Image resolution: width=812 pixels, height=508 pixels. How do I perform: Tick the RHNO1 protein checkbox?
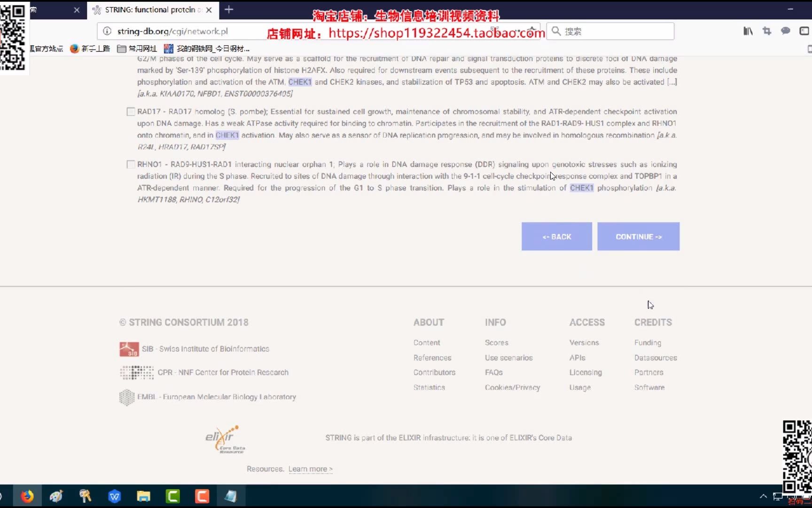pyautogui.click(x=131, y=165)
